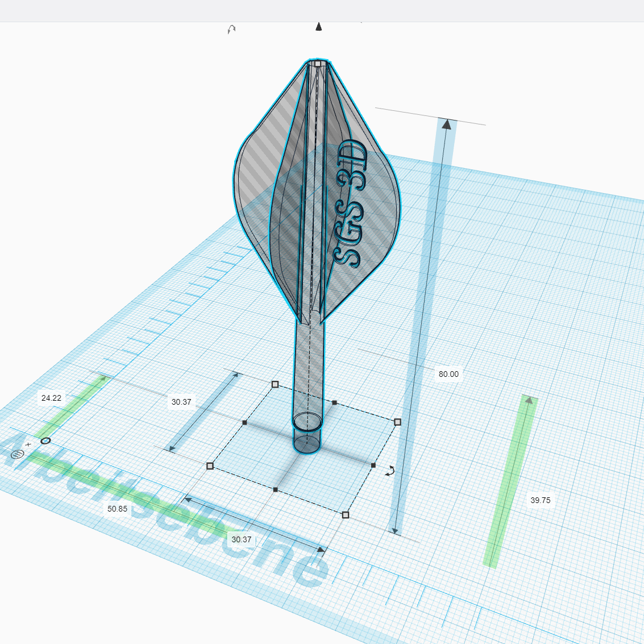Click the black edge handle next to rotation arrows
644x644 pixels.
(x=373, y=466)
